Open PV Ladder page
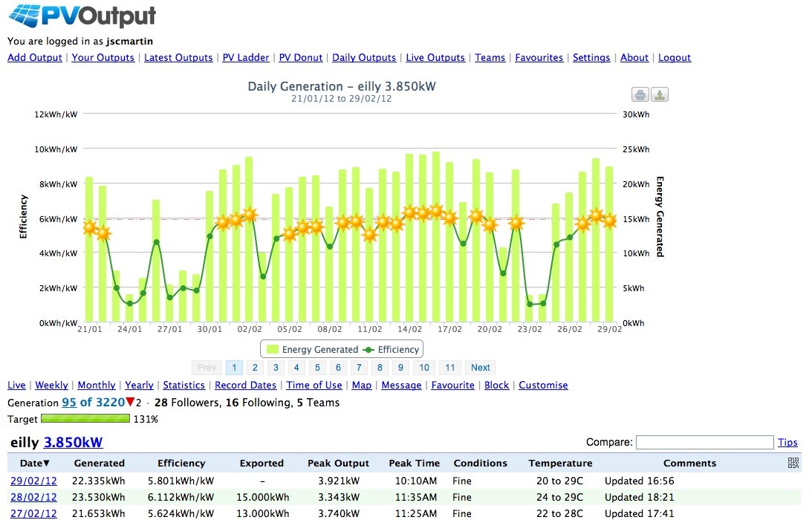The image size is (812, 520). (x=245, y=57)
